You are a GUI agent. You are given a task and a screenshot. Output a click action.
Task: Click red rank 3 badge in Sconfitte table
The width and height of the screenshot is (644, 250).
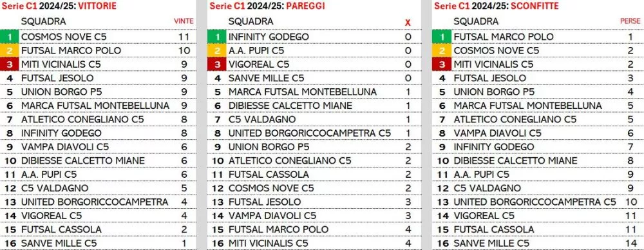coord(442,64)
